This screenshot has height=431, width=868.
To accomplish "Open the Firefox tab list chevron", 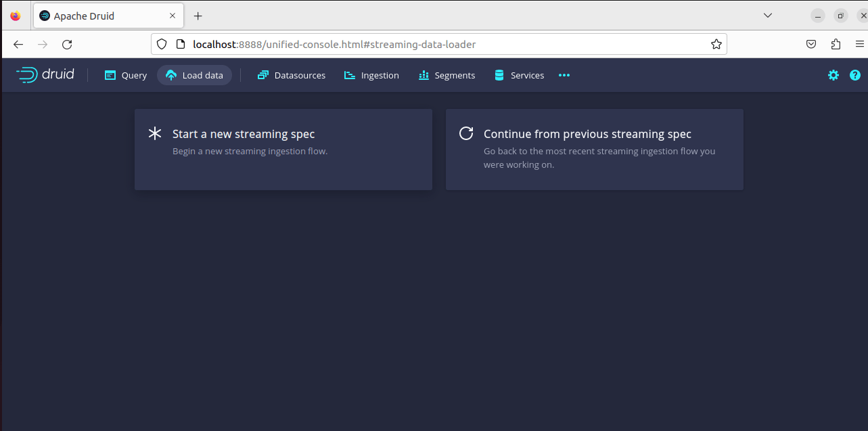I will pyautogui.click(x=767, y=15).
